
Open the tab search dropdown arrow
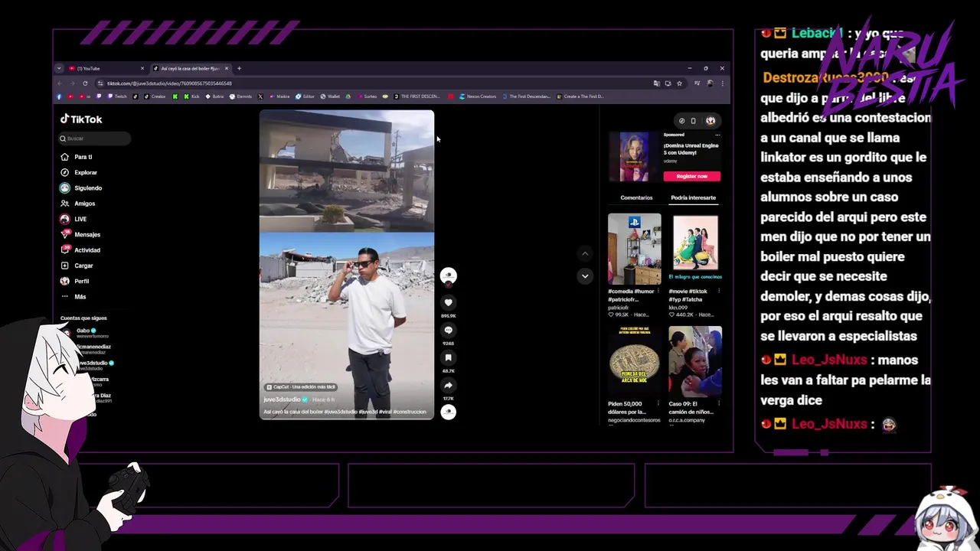point(59,68)
